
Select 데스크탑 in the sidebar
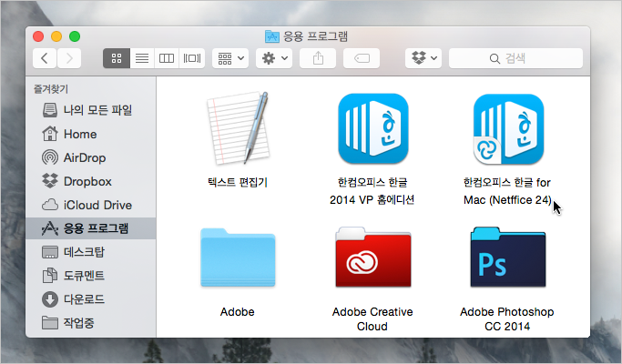(x=91, y=252)
